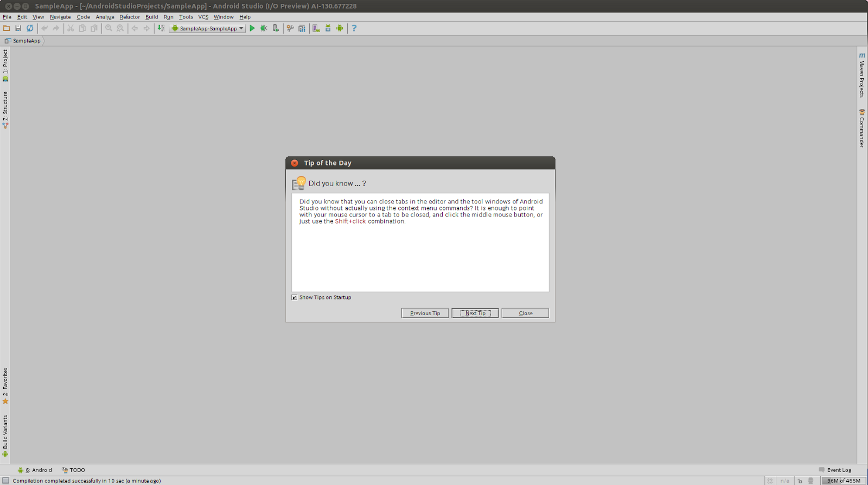Open the SampleApp run configuration dropdown

click(x=207, y=28)
